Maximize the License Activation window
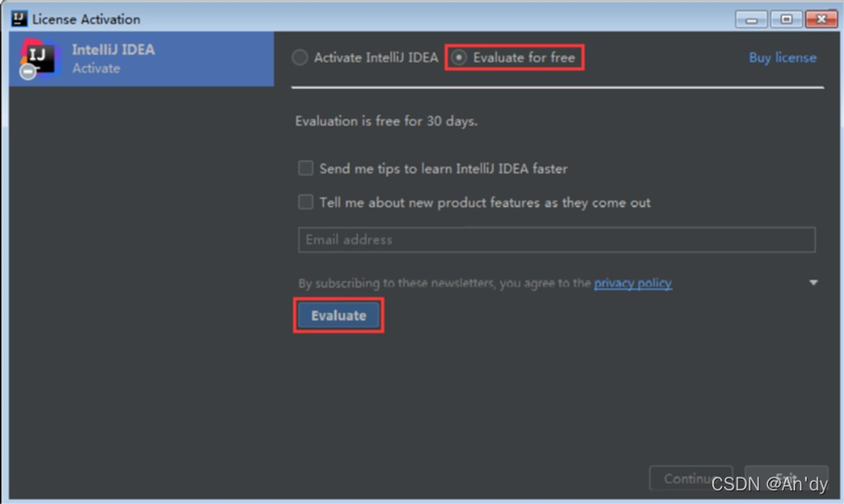The width and height of the screenshot is (844, 504). tap(785, 19)
